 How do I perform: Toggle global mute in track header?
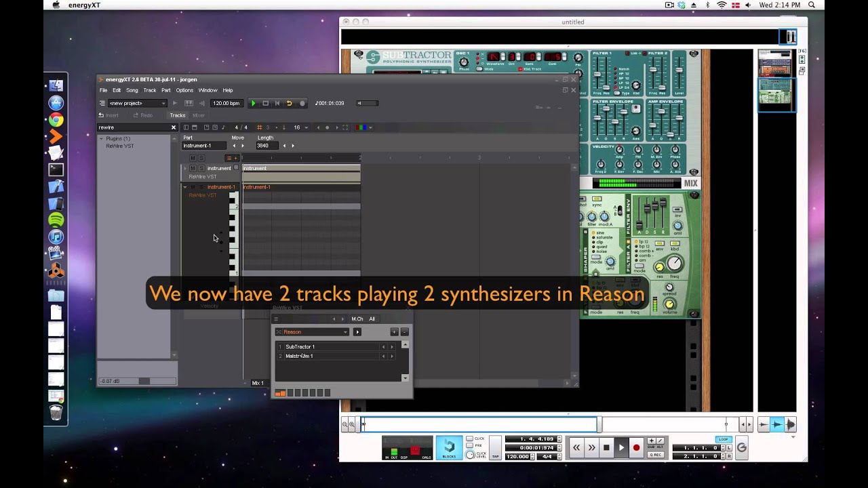pyautogui.click(x=193, y=158)
